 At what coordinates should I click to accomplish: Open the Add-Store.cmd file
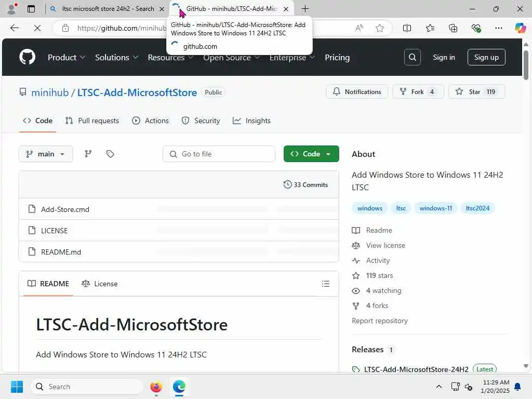pyautogui.click(x=65, y=209)
